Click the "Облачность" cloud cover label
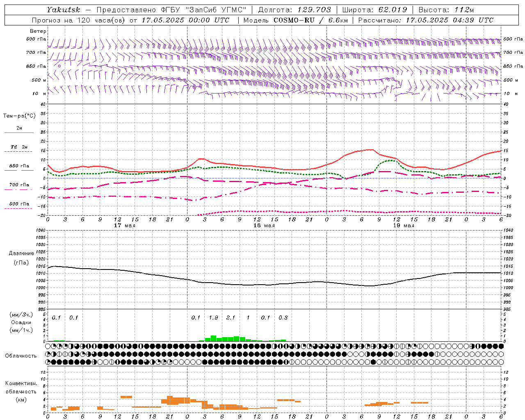Viewport: 525px width, 420px height. click(x=21, y=356)
